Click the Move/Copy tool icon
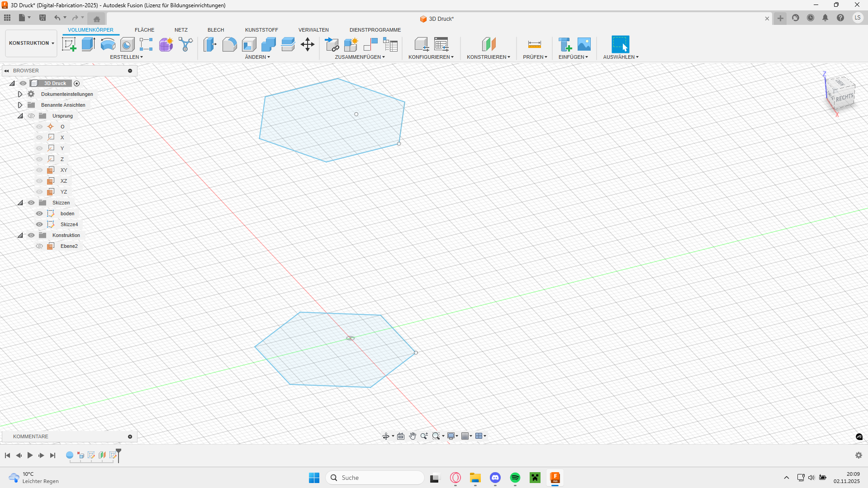 coord(307,44)
